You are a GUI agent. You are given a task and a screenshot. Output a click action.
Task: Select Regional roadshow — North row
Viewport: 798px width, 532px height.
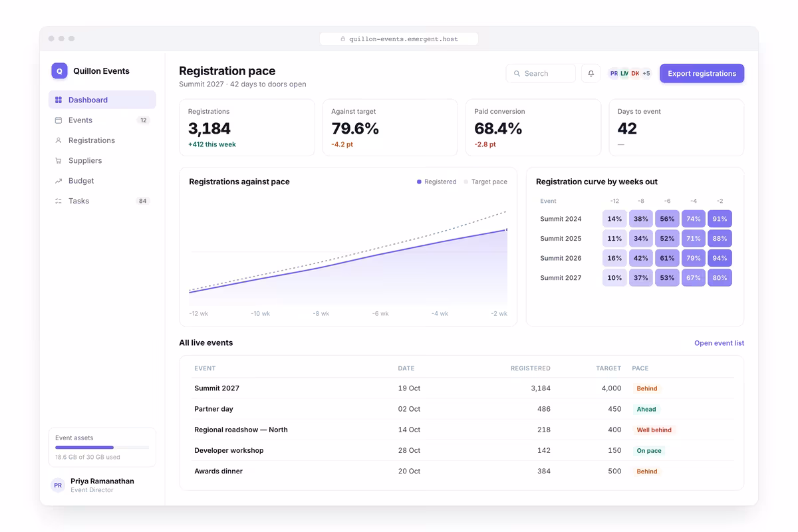(462, 430)
